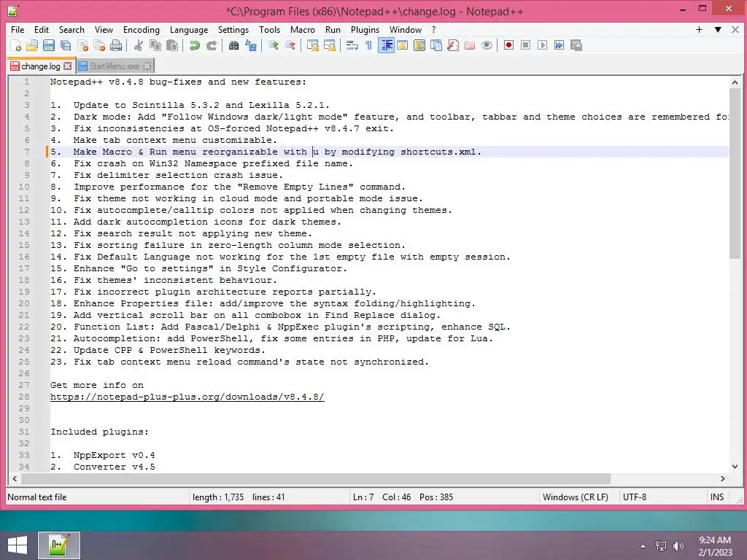Viewport: 747px width, 560px height.
Task: Click the Windows (CR LF) status entry
Action: [x=576, y=497]
